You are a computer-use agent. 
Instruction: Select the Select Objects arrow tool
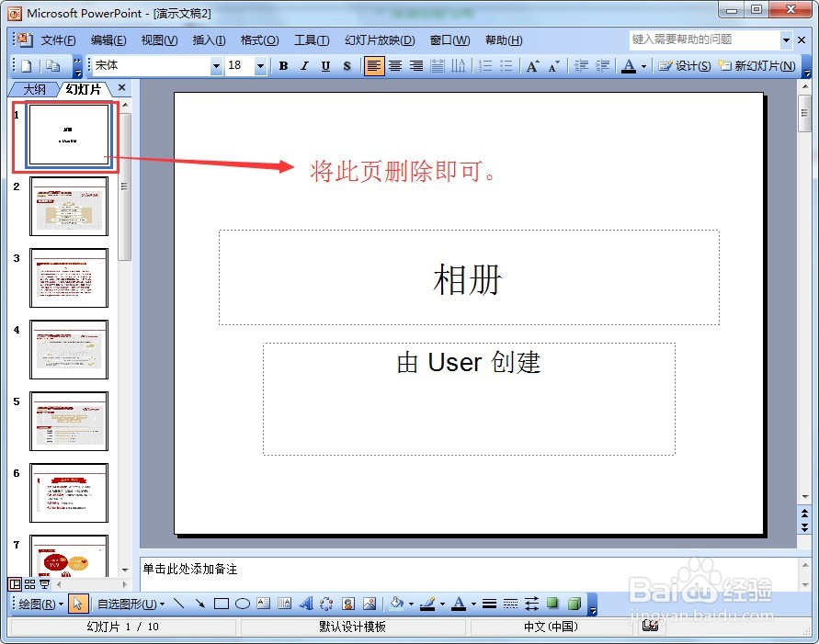(x=78, y=604)
